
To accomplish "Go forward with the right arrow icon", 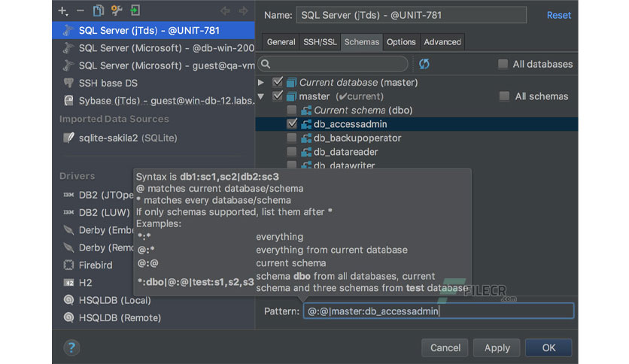I will click(244, 11).
